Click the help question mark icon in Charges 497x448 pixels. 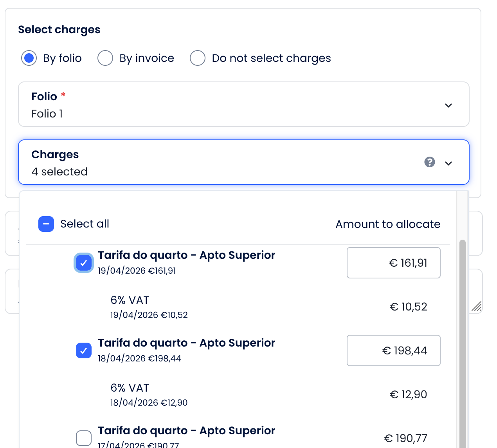pos(429,162)
